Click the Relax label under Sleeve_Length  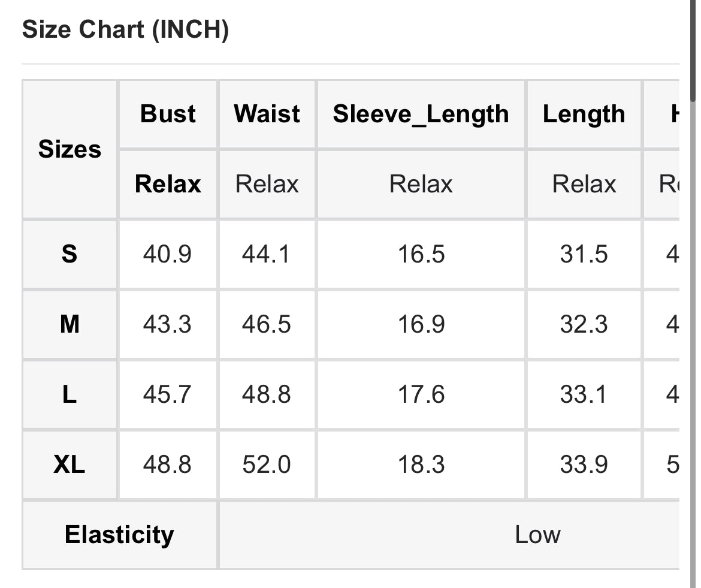click(421, 184)
